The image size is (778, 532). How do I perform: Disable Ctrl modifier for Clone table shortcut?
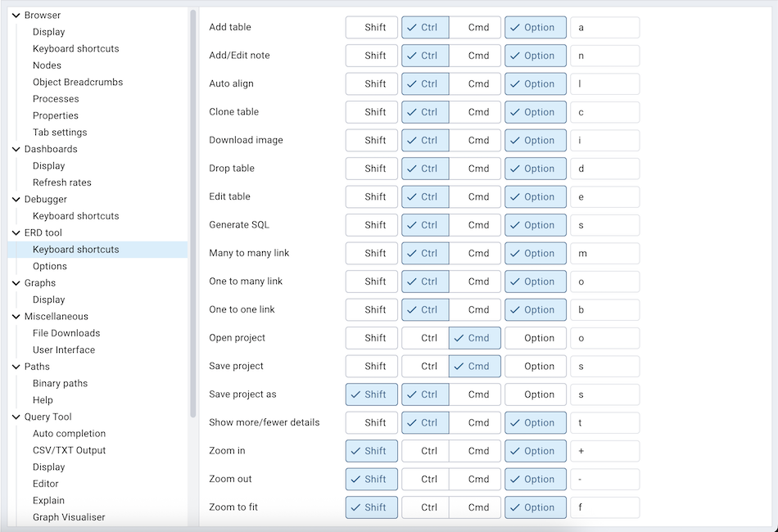425,112
